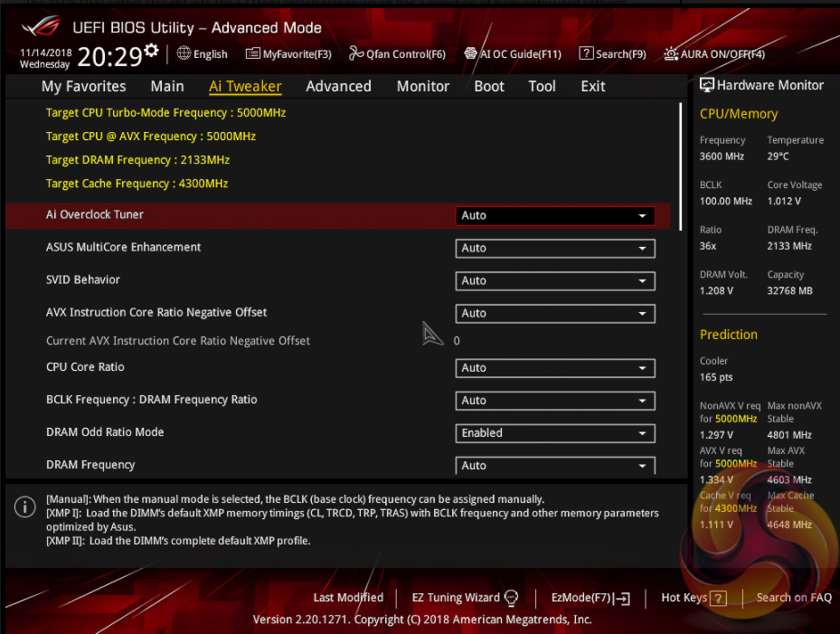
Task: Click EzMode exit arrow icon
Action: (622, 598)
